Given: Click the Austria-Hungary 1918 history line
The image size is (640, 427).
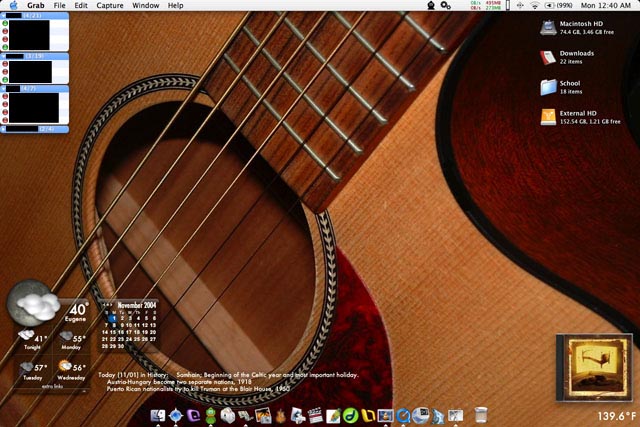Looking at the screenshot, I should 180,382.
